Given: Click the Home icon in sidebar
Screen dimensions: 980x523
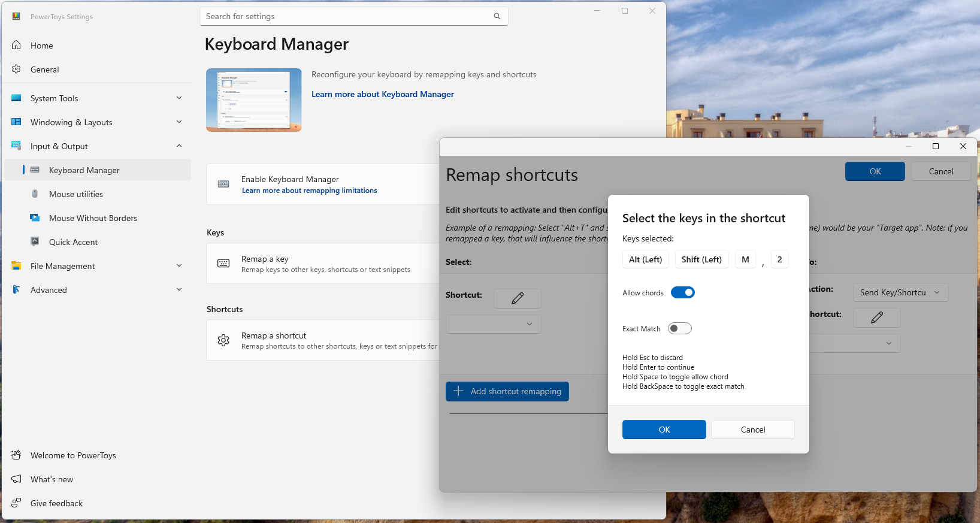Looking at the screenshot, I should 16,46.
